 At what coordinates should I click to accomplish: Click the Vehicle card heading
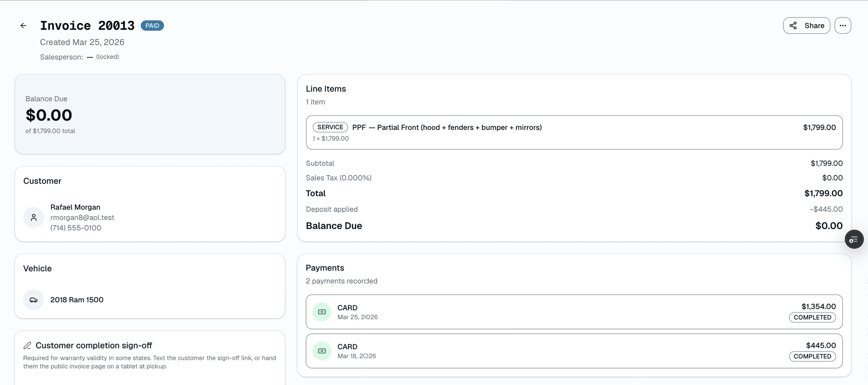(38, 268)
